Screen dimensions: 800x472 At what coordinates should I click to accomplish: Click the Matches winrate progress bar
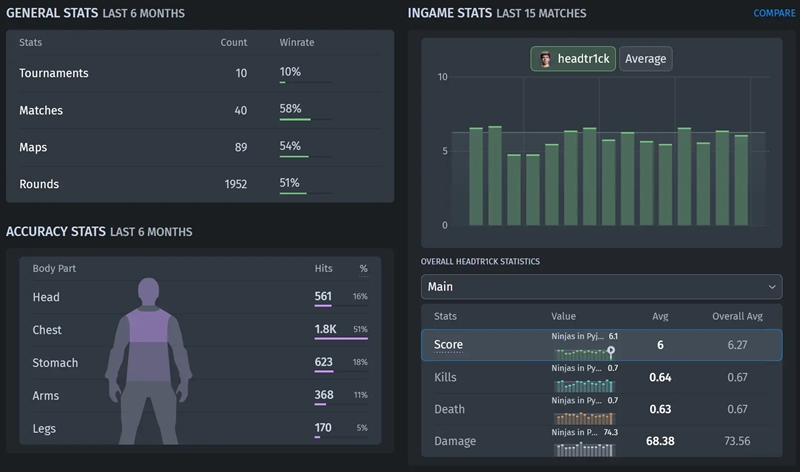coord(305,120)
